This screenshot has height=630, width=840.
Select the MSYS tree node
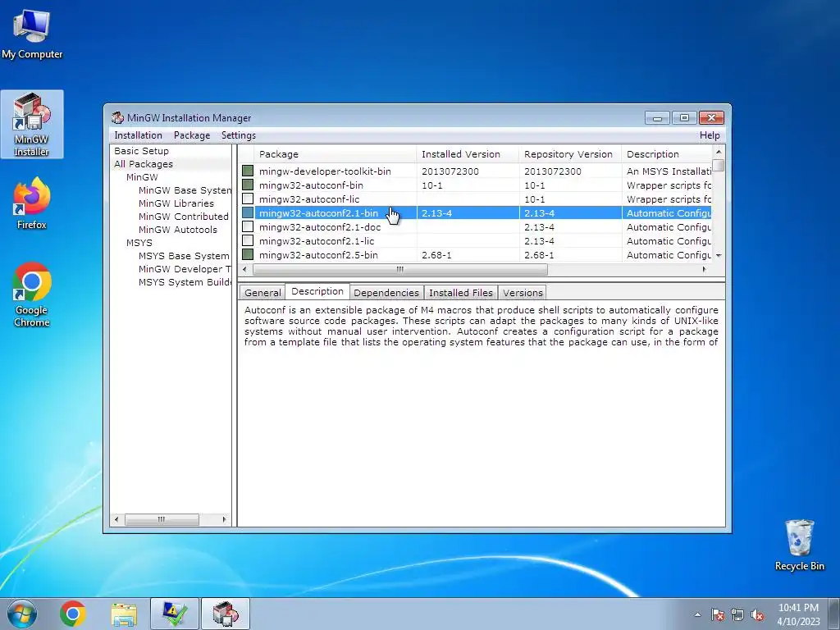[139, 243]
